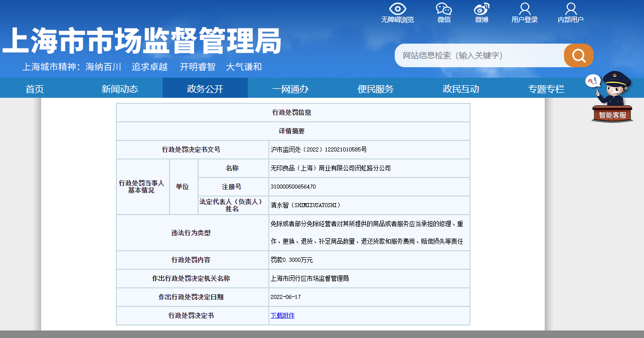The width and height of the screenshot is (644, 338).
Task: Click the 行政处罚决定书 label cell
Action: pyautogui.click(x=193, y=315)
